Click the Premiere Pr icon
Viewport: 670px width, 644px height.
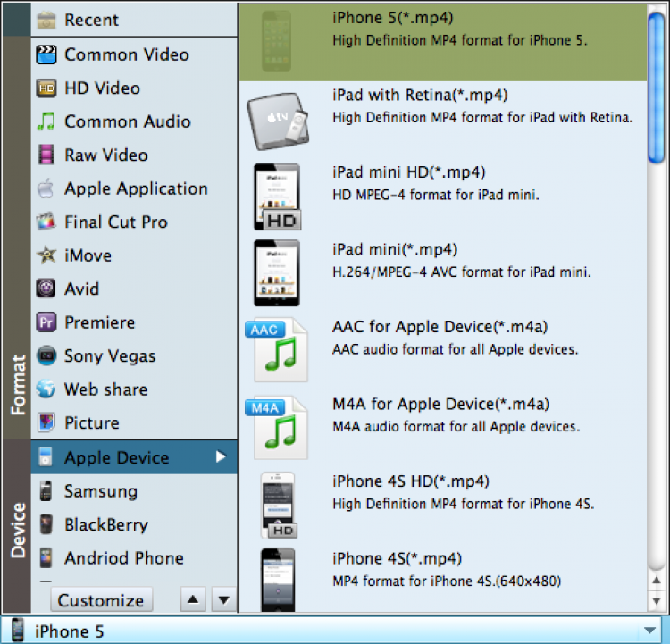(x=46, y=322)
